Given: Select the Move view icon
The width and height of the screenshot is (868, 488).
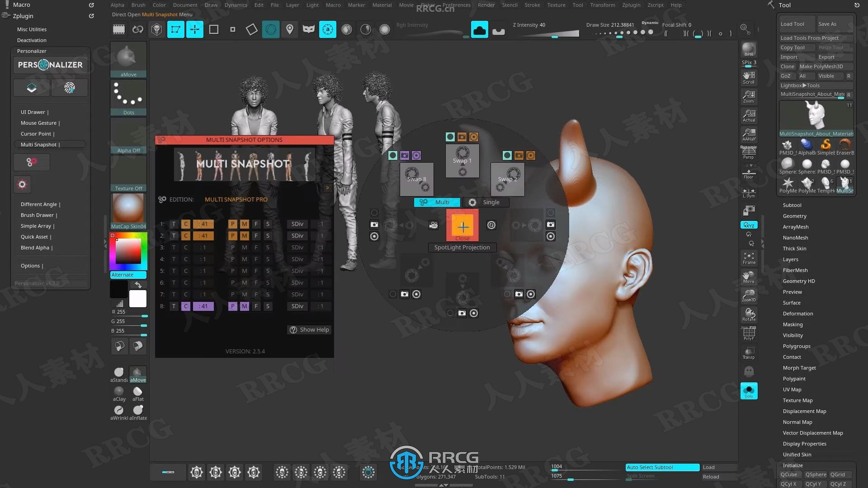Looking at the screenshot, I should 749,277.
